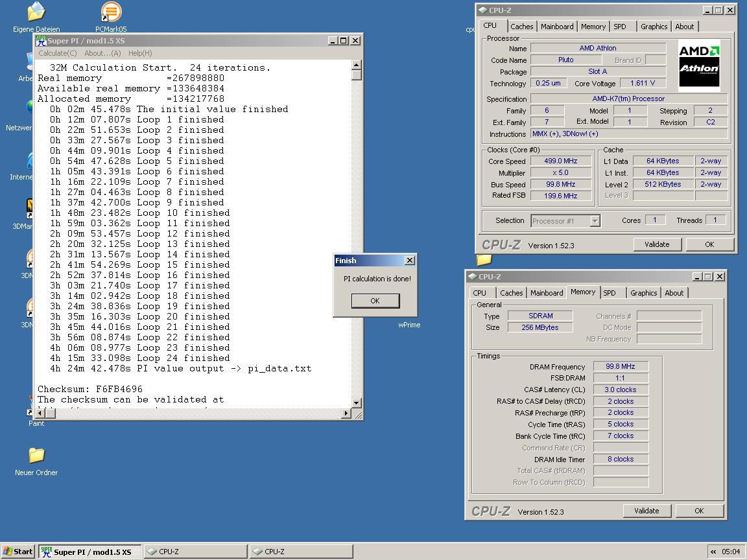Click the CAS# Latency 3.0 clocks value

point(621,390)
